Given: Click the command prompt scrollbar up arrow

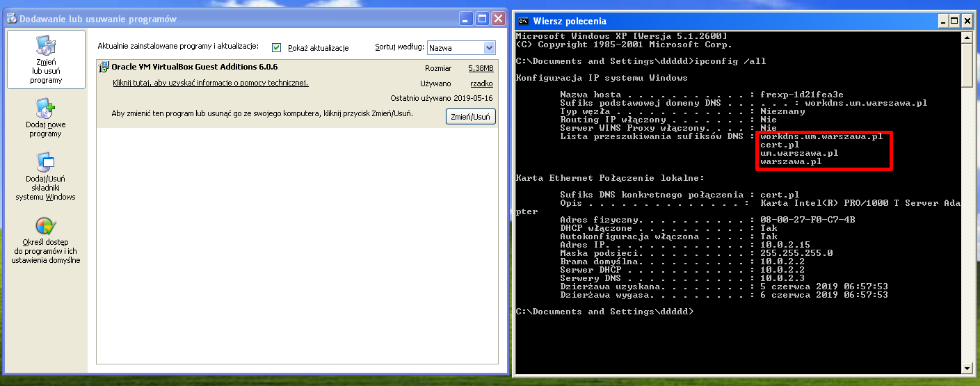Looking at the screenshot, I should (967, 36).
